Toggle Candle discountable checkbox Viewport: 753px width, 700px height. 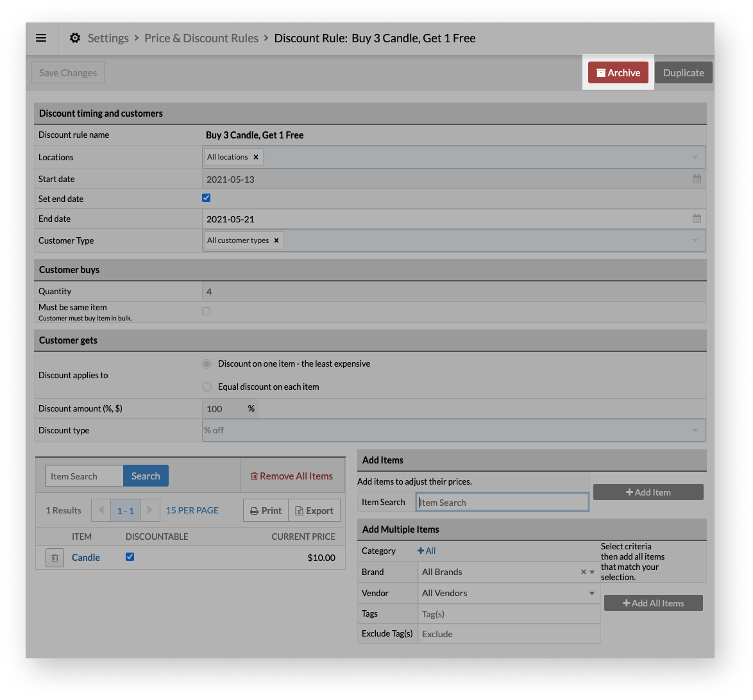[x=130, y=557]
